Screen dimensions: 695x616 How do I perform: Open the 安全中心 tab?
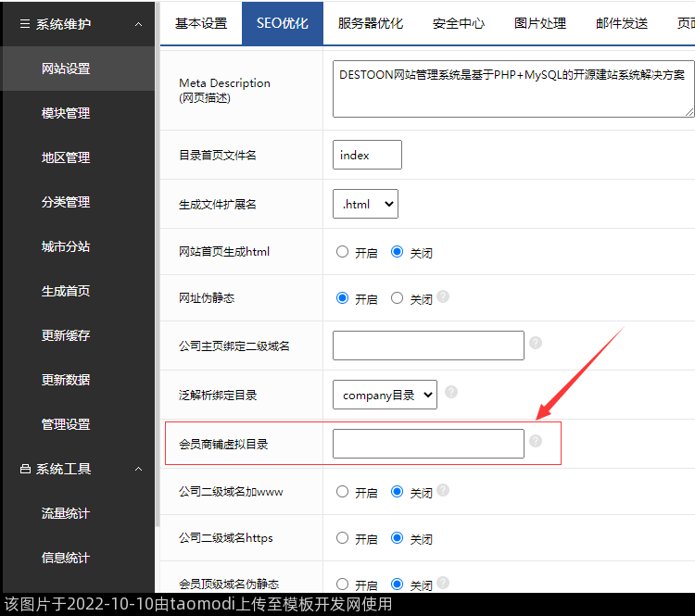point(459,23)
